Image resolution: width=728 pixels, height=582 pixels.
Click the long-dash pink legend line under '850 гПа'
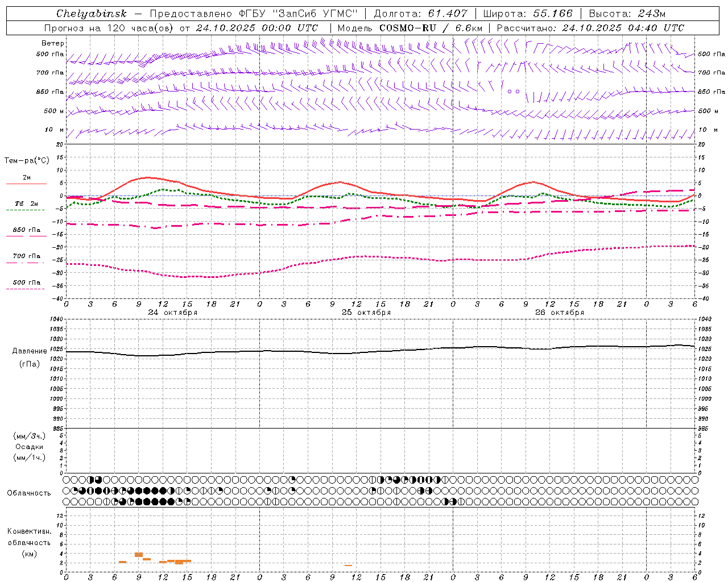coord(26,236)
